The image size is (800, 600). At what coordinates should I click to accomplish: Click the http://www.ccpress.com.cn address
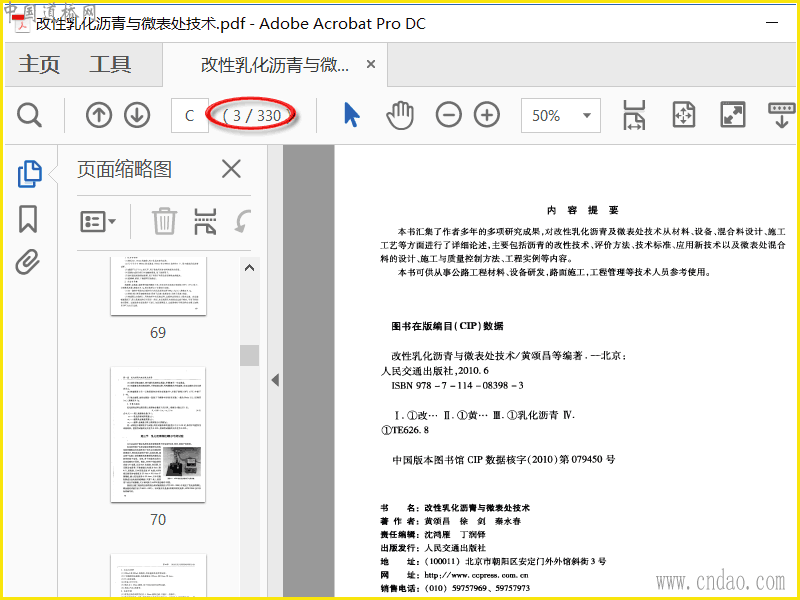tap(476, 575)
